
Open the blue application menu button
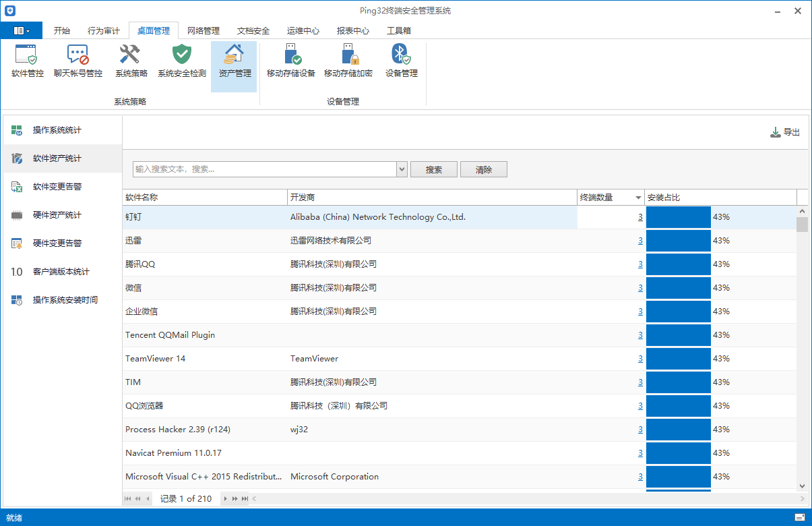tap(22, 30)
